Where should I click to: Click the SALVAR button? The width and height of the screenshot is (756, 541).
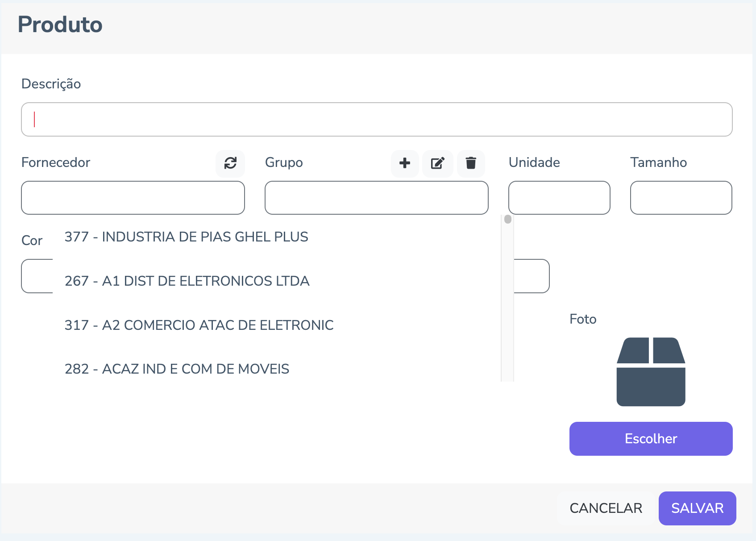click(697, 508)
